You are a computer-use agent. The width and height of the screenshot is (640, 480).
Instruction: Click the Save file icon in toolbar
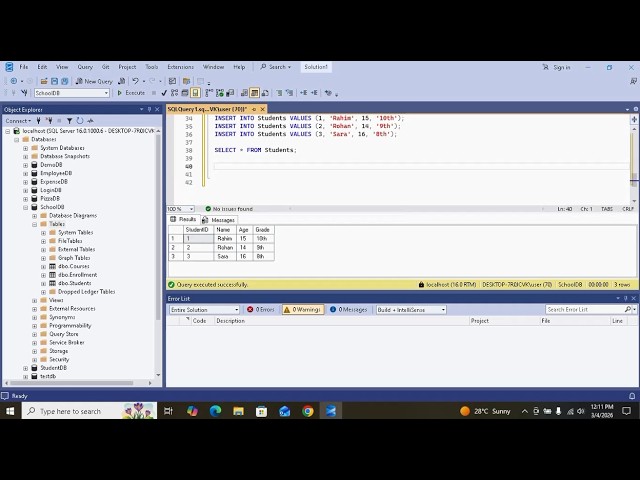[54, 81]
